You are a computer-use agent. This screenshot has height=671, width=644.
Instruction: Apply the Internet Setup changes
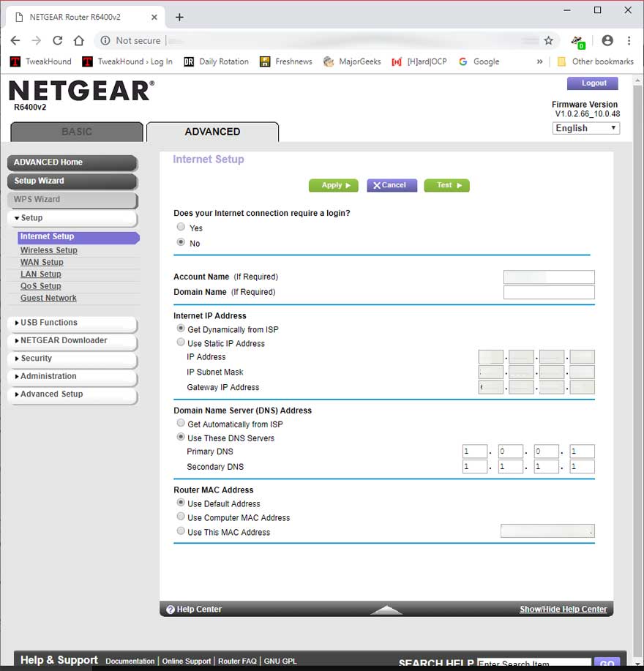[333, 185]
